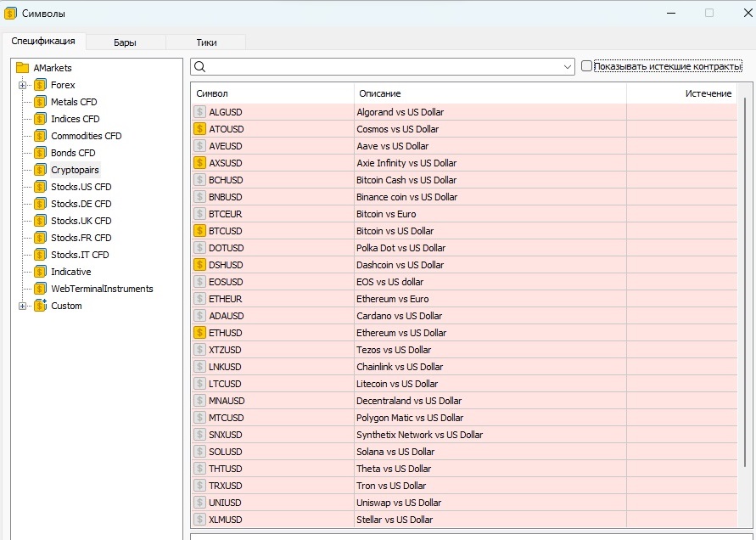The height and width of the screenshot is (540, 756).
Task: Click the ALGUSD symbol dollar icon
Action: (199, 112)
